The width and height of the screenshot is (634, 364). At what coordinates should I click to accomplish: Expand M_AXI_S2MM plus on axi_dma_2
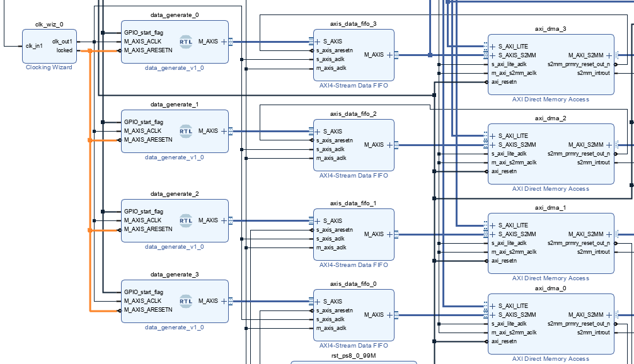point(609,145)
